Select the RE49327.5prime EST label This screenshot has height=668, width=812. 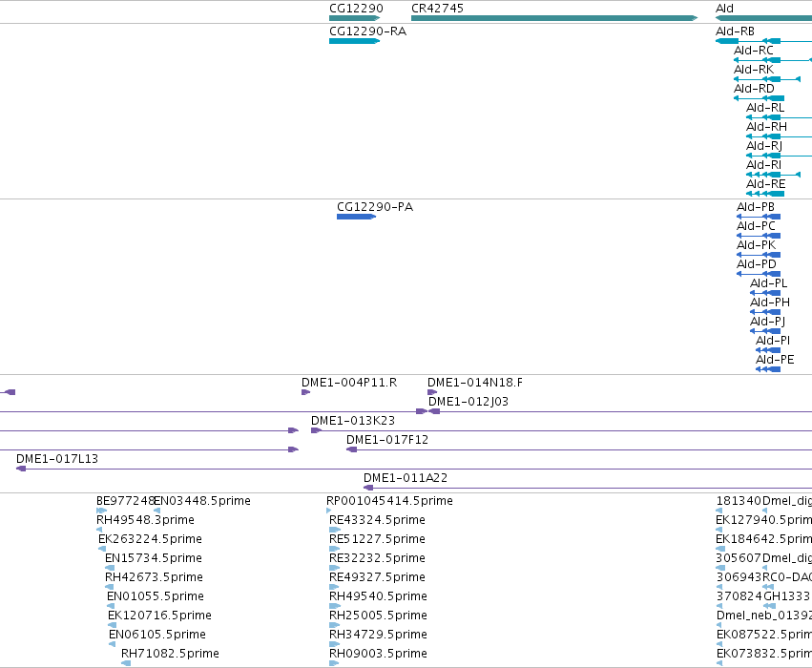[x=377, y=578]
